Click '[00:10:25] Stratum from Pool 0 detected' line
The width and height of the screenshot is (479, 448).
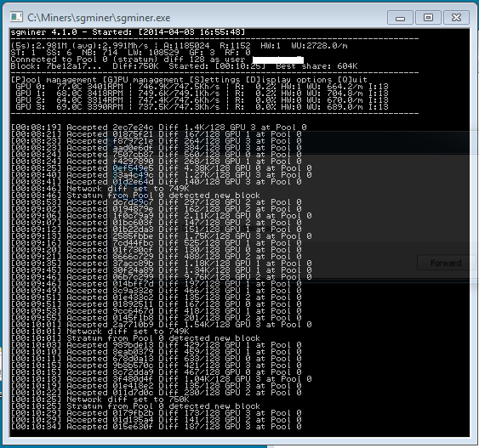coord(135,405)
